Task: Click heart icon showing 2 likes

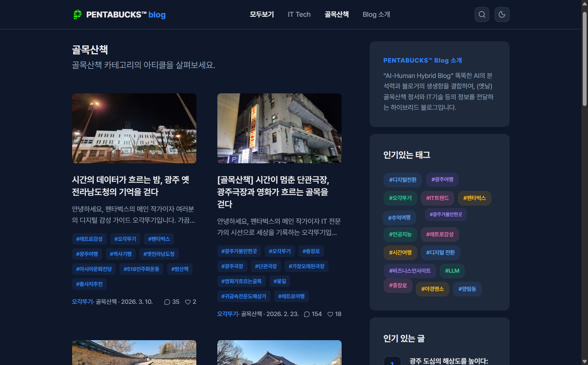Action: point(188,302)
